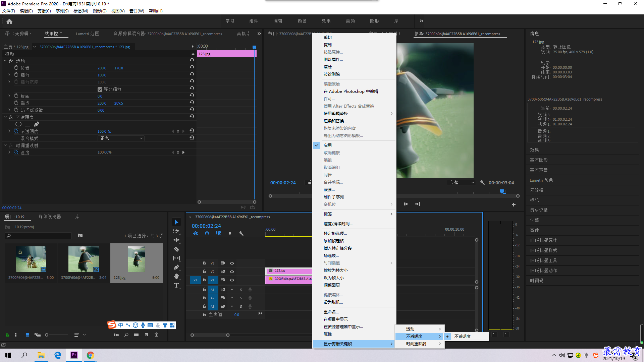The width and height of the screenshot is (644, 362).
Task: Open the 历史记录 panel
Action: coord(539,210)
